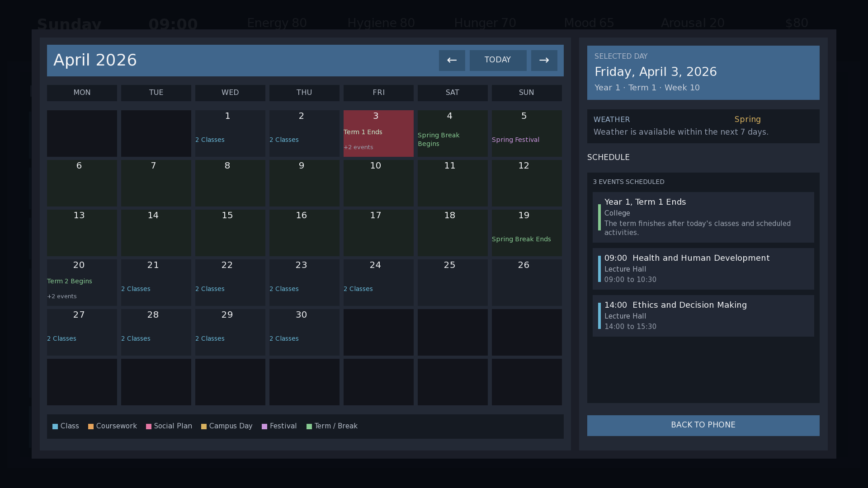Open Health and Human Development schedule entry
This screenshot has width=868, height=488.
click(703, 269)
